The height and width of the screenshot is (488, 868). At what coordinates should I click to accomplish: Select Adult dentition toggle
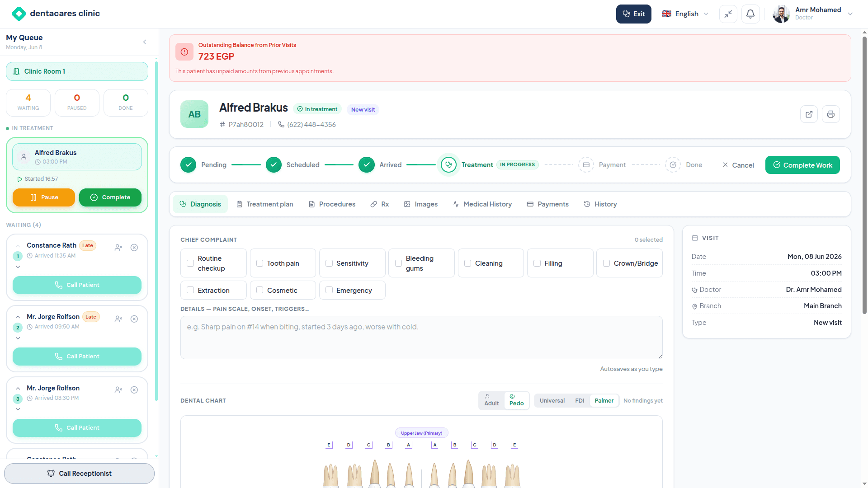[491, 400]
